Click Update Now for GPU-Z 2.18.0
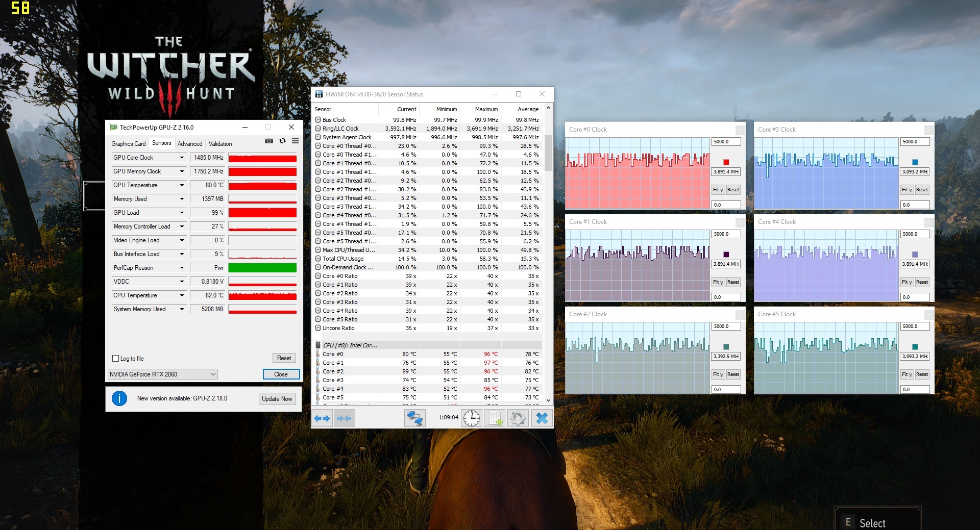 277,399
